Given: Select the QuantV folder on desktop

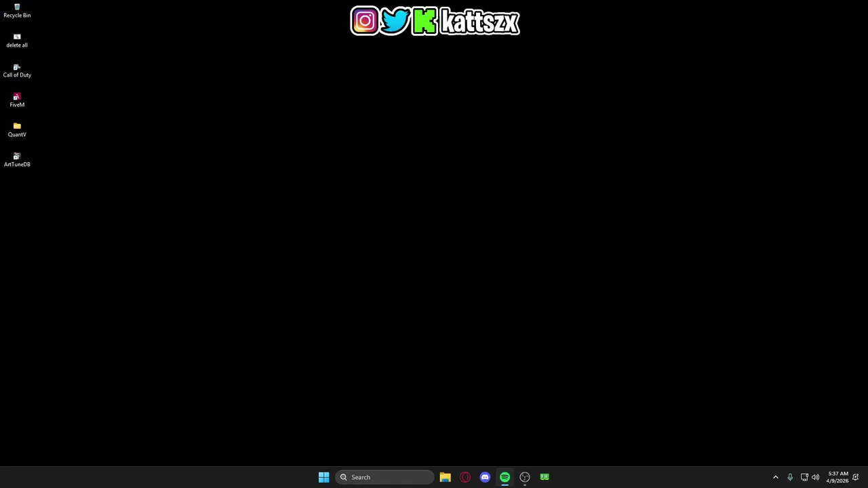Looking at the screenshot, I should [17, 130].
